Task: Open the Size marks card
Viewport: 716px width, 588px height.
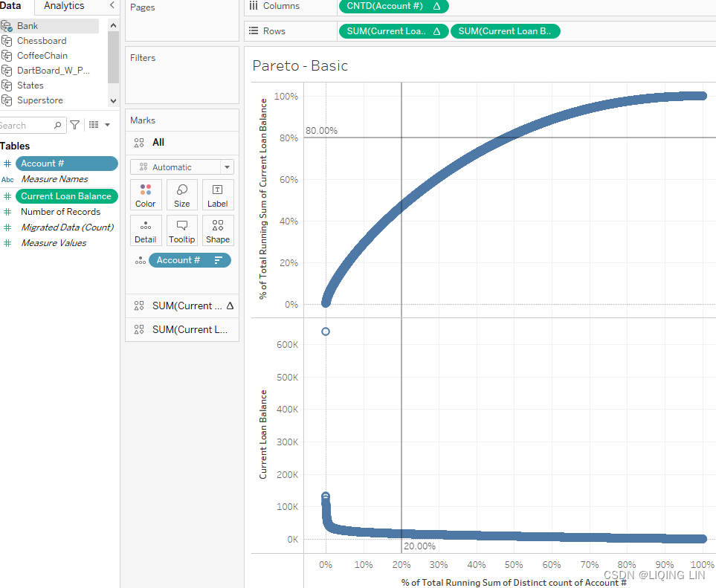Action: click(x=181, y=195)
